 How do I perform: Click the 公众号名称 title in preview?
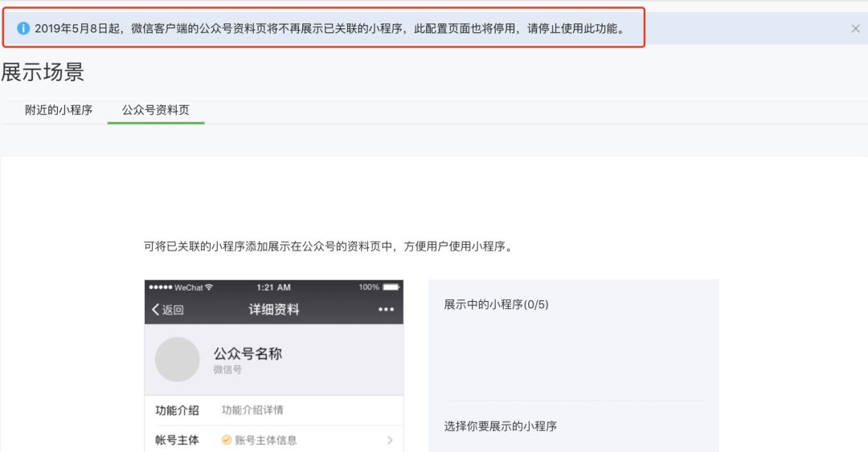(248, 353)
